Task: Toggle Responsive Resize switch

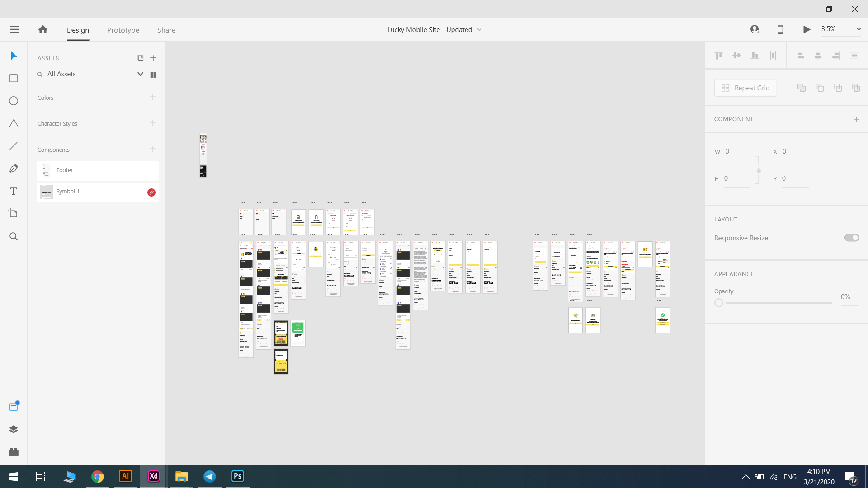Action: [851, 238]
